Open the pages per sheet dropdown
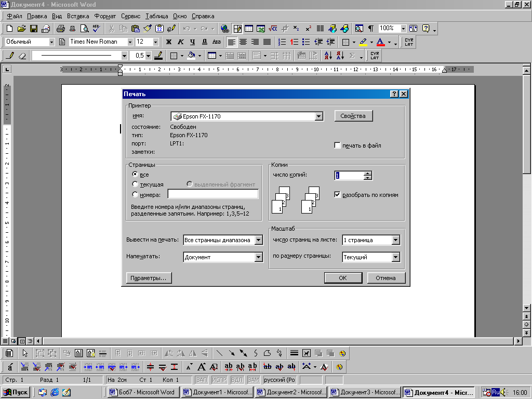Image resolution: width=532 pixels, height=399 pixels. [x=395, y=240]
